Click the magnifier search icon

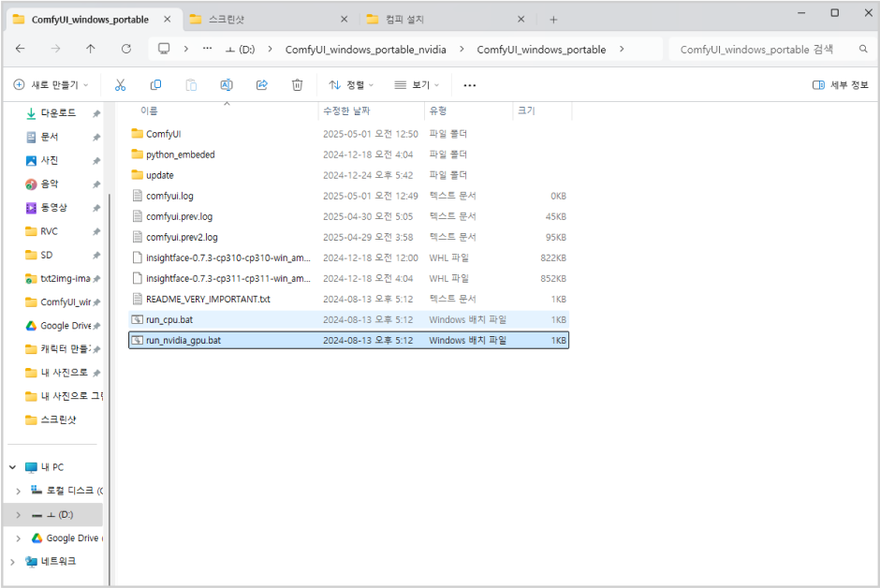click(863, 49)
